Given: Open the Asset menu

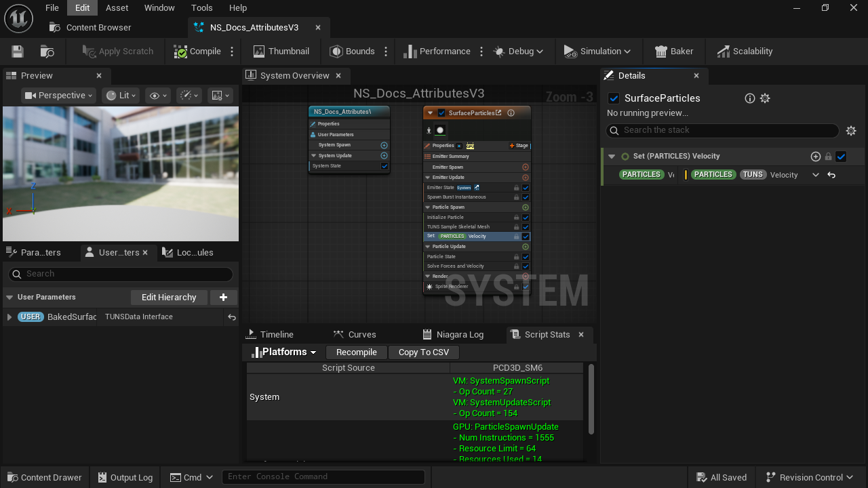Looking at the screenshot, I should (x=117, y=7).
